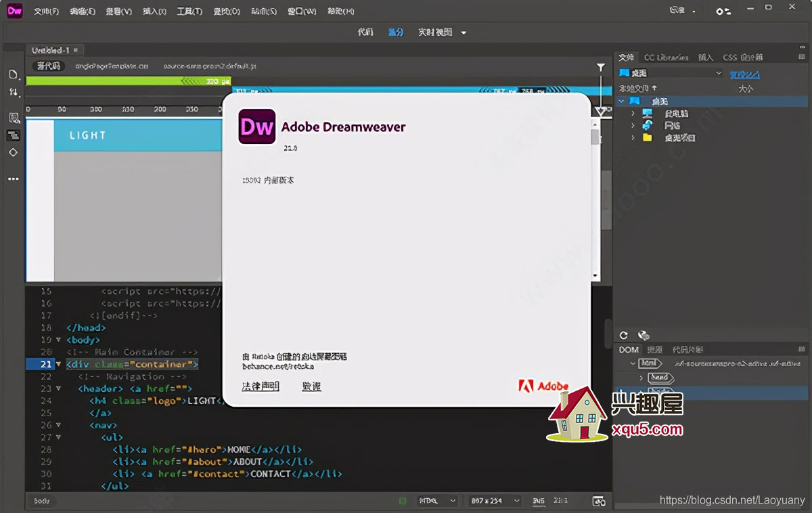Click the INS insert mode indicator in status bar
This screenshot has width=812, height=513.
click(x=538, y=501)
